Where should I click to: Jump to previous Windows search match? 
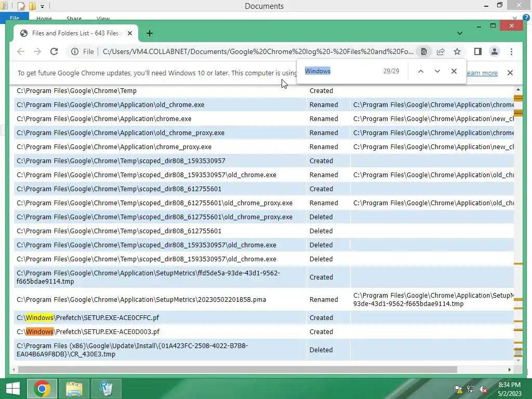click(421, 71)
